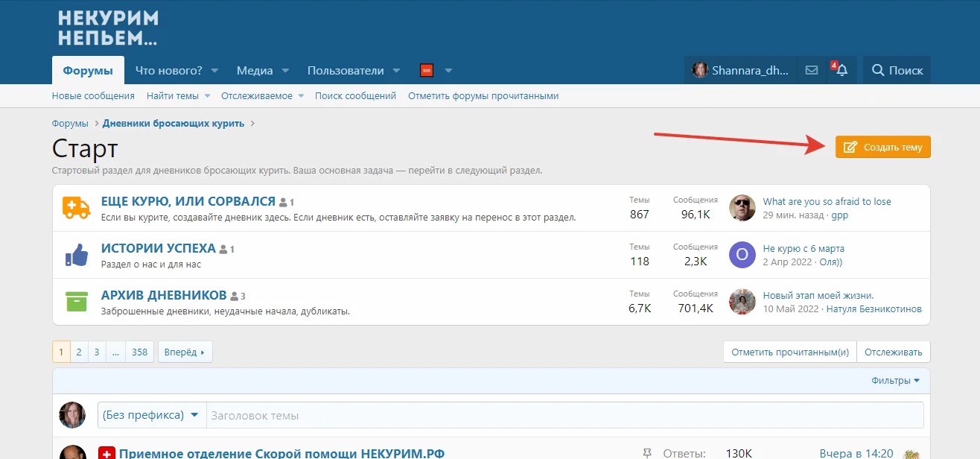
Task: Click the ambulance icon for ЕЩЕ КУРЮ section
Action: [76, 208]
